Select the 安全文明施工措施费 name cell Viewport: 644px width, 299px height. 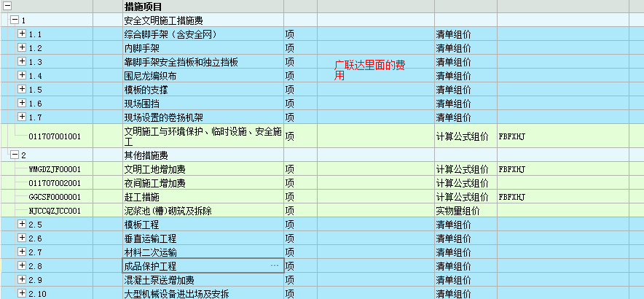pos(203,20)
